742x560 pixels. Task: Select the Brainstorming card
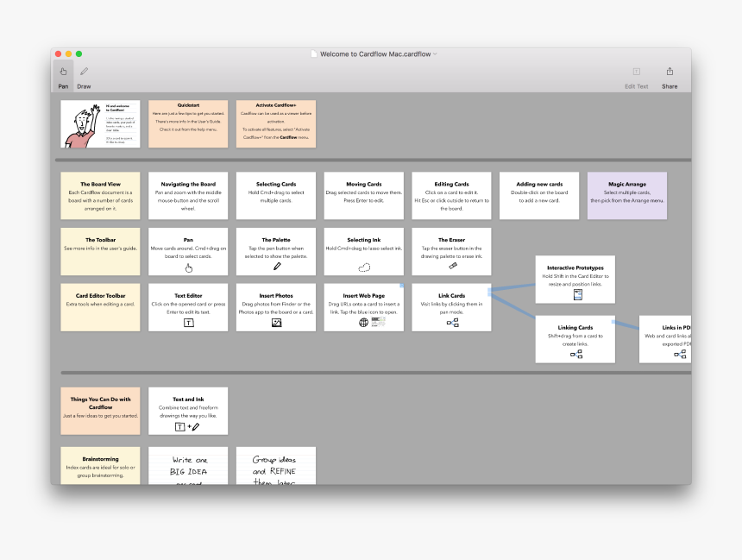pyautogui.click(x=100, y=466)
